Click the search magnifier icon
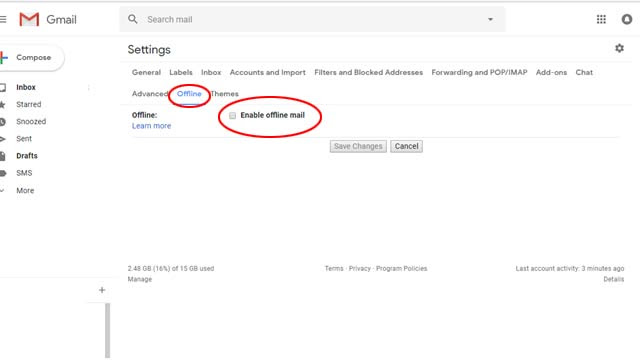The width and height of the screenshot is (640, 360). (x=133, y=19)
